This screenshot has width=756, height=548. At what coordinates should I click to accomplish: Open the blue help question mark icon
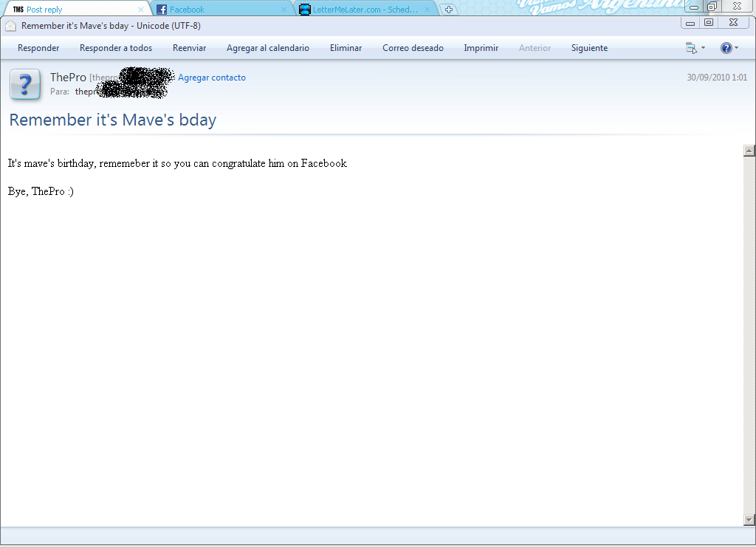click(726, 48)
